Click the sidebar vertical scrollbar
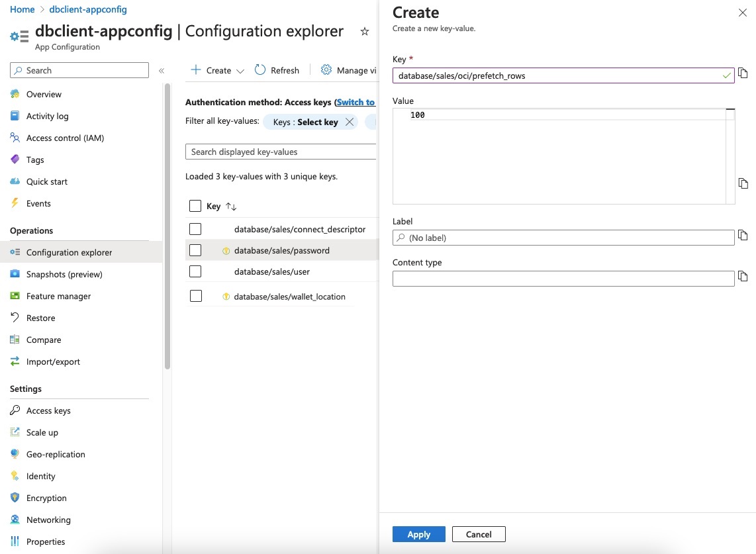This screenshot has height=554, width=756. coord(167,226)
